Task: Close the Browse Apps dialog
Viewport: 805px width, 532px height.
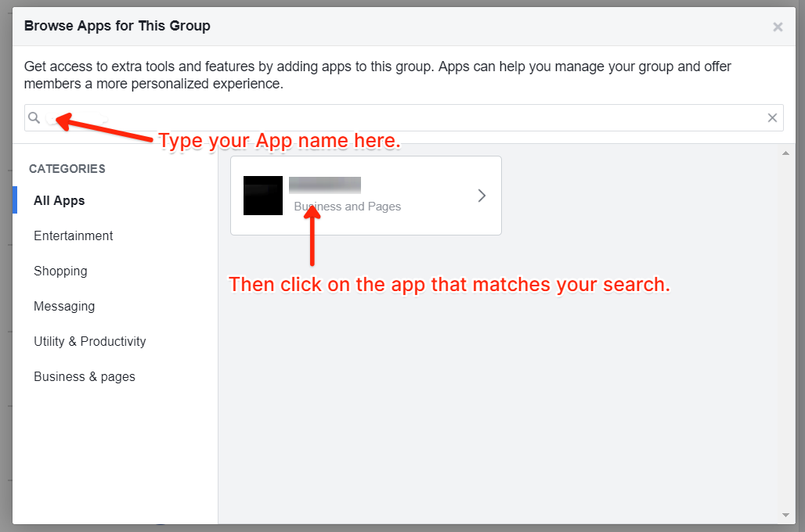Action: coord(778,27)
